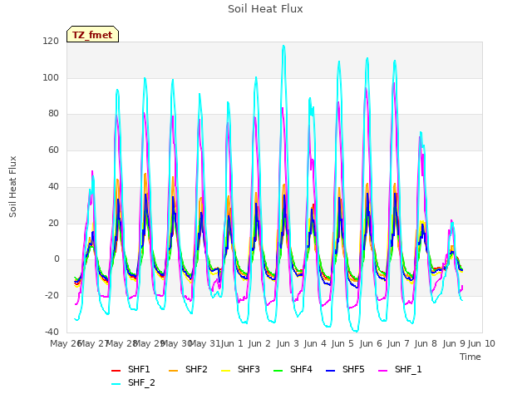This screenshot has height=399, width=532.
Task: Click the green SHF4 color marker
Action: click(278, 371)
